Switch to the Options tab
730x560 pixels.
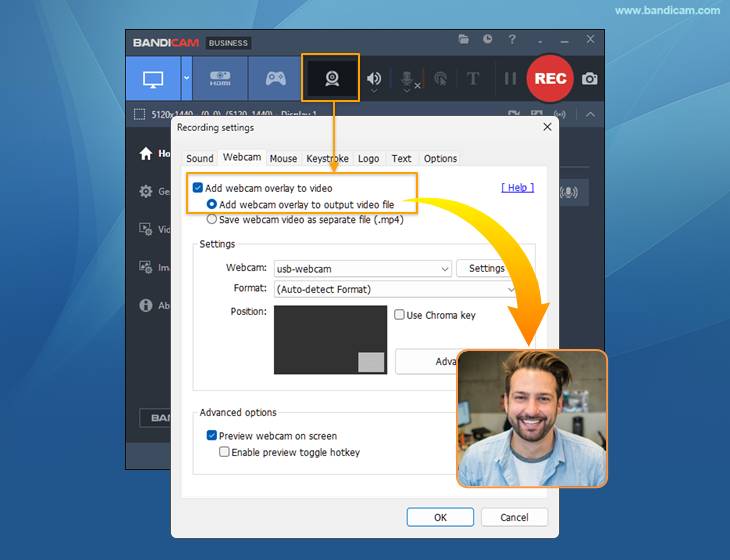click(440, 158)
